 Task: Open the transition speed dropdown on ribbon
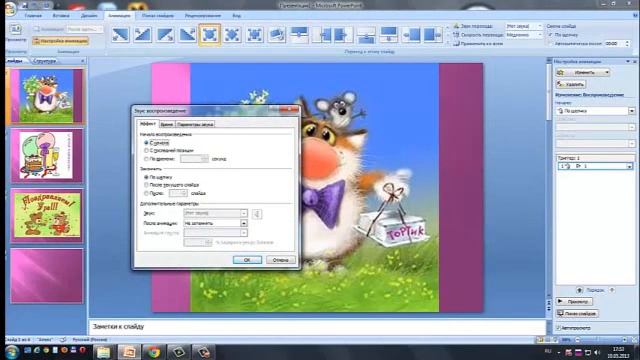(x=540, y=35)
